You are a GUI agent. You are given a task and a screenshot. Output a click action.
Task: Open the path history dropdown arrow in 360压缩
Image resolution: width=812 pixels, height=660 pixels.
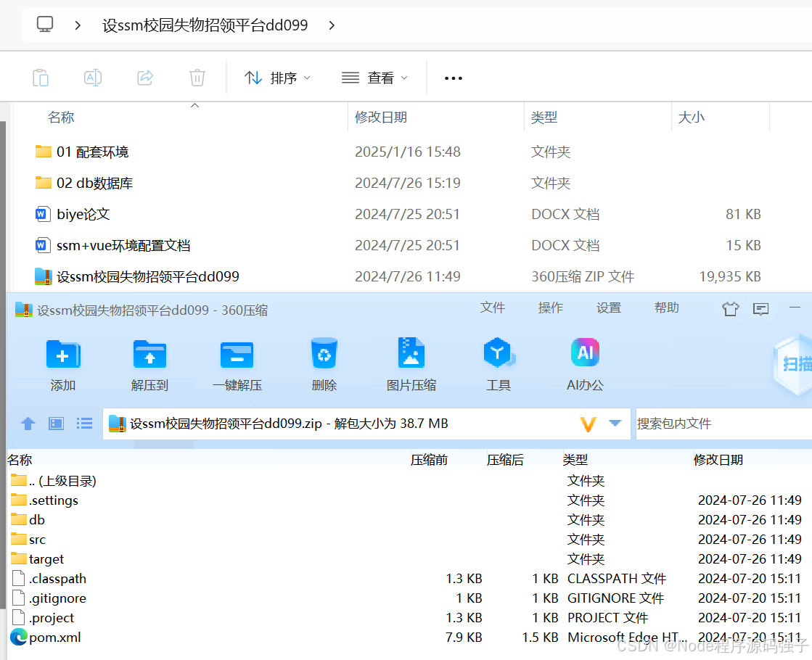tap(615, 424)
